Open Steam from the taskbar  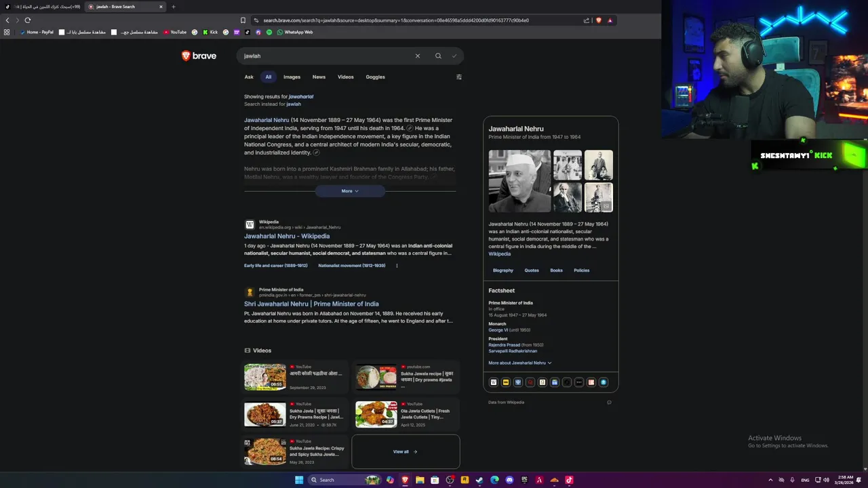point(480,480)
